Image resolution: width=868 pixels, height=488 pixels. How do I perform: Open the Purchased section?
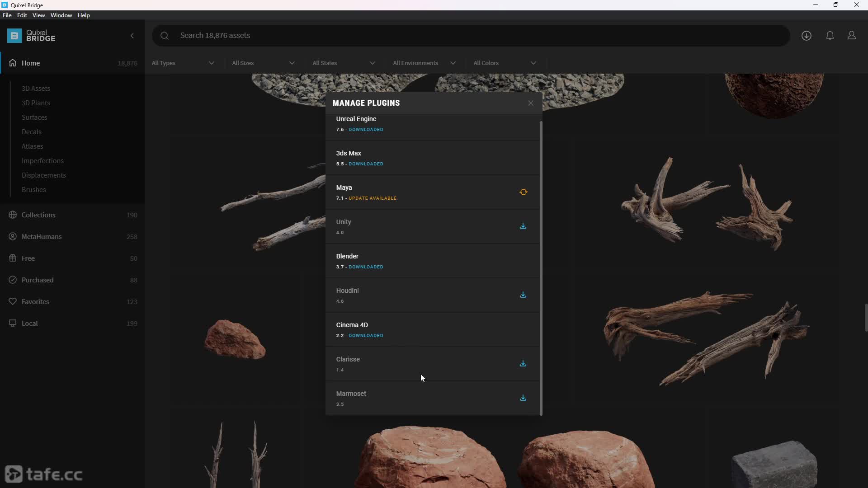click(72, 280)
